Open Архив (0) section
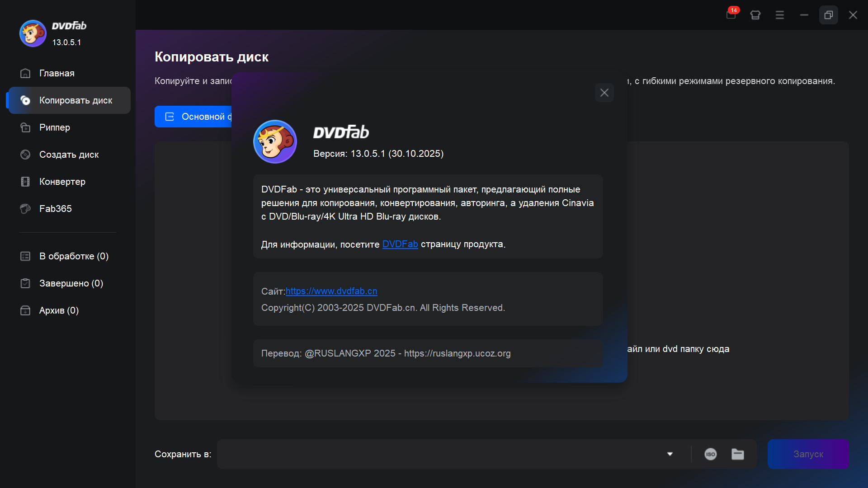Image resolution: width=868 pixels, height=488 pixels. pos(59,310)
